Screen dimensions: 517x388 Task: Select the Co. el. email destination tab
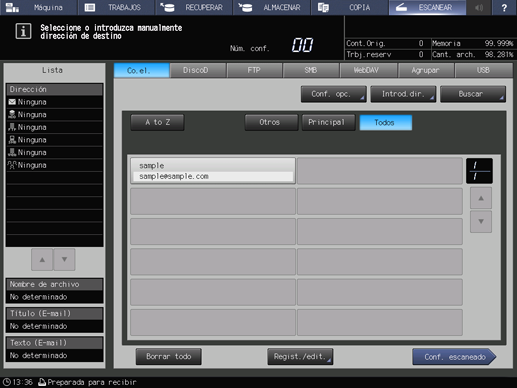[x=142, y=71]
